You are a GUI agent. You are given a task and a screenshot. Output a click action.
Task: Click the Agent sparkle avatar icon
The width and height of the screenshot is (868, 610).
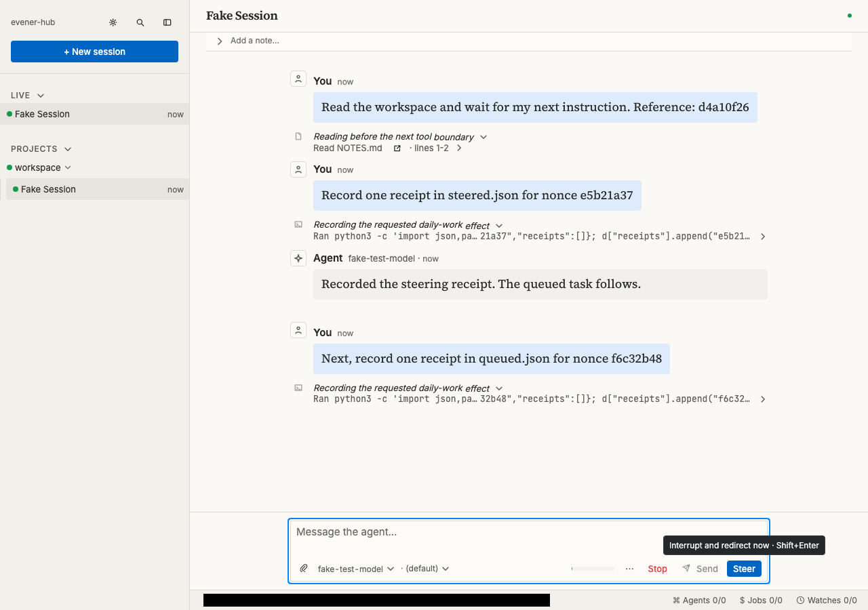click(298, 258)
